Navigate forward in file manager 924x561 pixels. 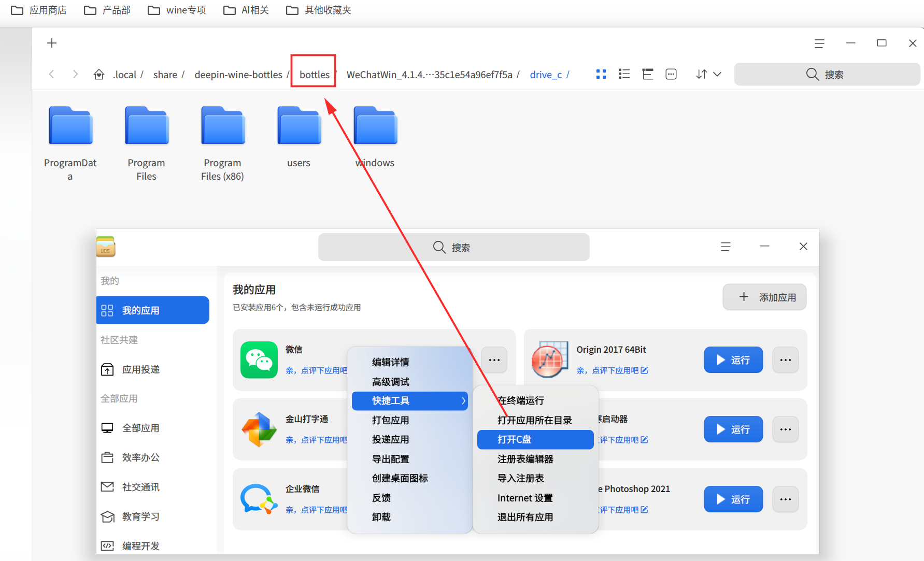(75, 75)
